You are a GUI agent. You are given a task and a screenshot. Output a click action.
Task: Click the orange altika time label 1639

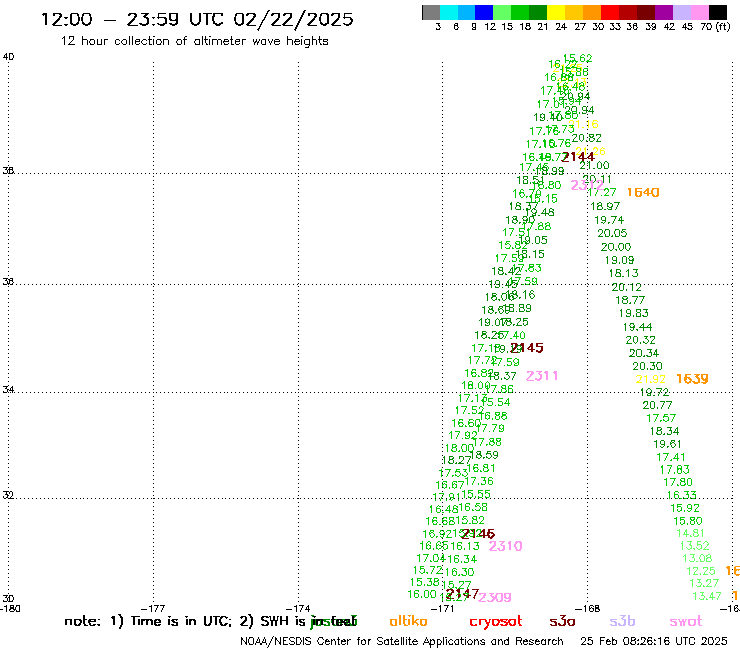coord(692,379)
